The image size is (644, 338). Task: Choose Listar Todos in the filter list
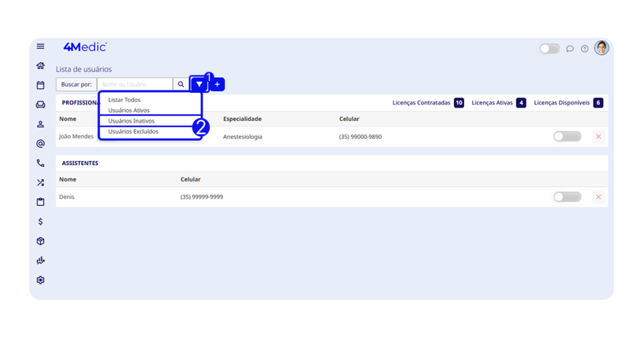pyautogui.click(x=125, y=100)
